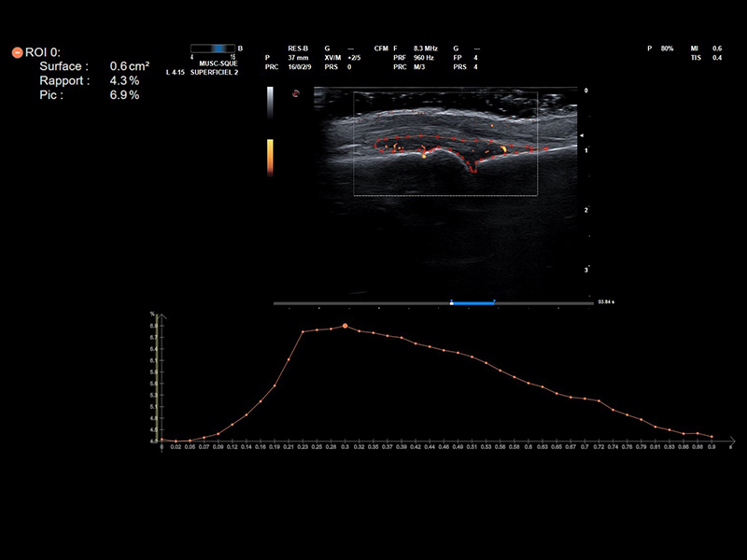Open the MUSC-SQUE SUPERFICIEL 2 preset selector

coord(215,67)
